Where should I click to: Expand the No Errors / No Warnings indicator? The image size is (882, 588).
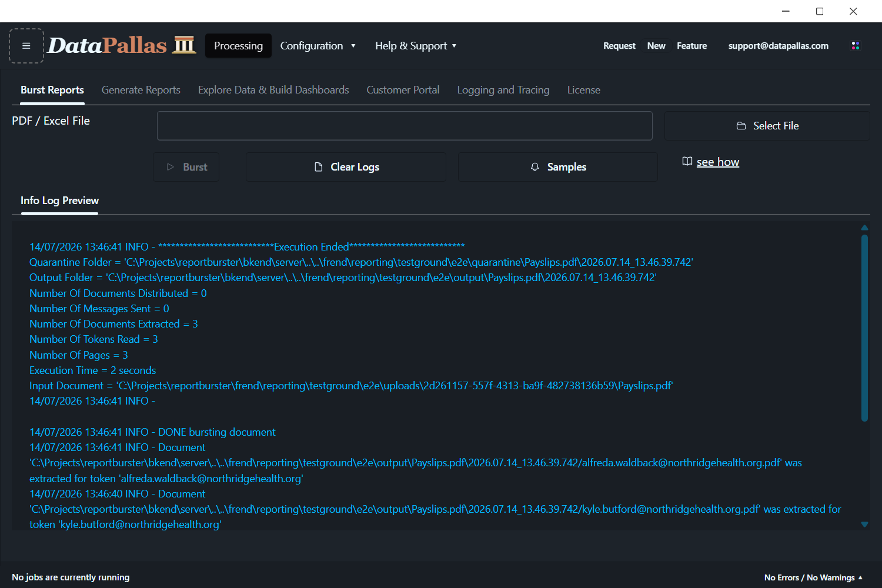813,577
